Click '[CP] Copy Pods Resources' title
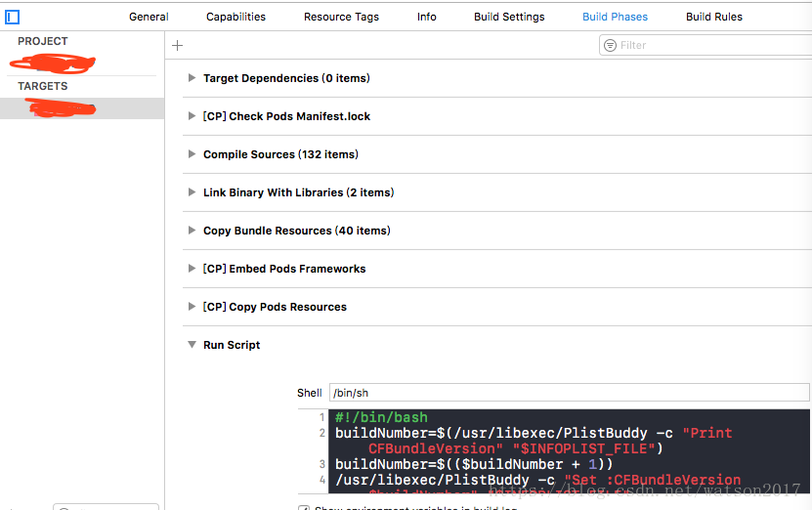 (275, 307)
